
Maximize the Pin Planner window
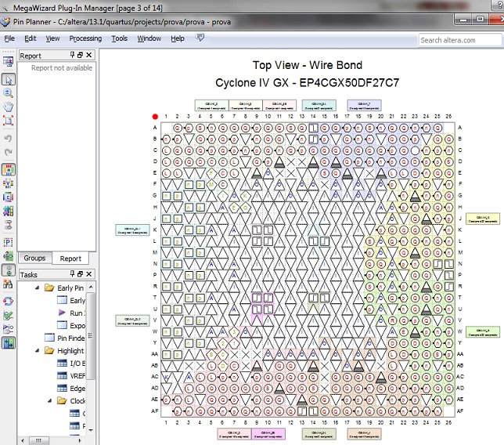(x=481, y=19)
